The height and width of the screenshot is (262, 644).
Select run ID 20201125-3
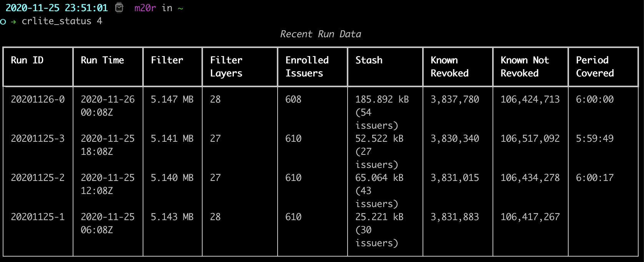coord(38,139)
